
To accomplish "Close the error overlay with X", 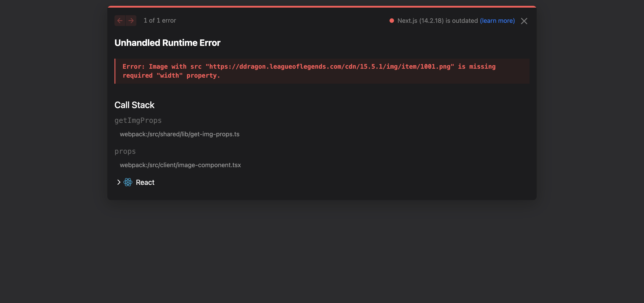I will (524, 21).
